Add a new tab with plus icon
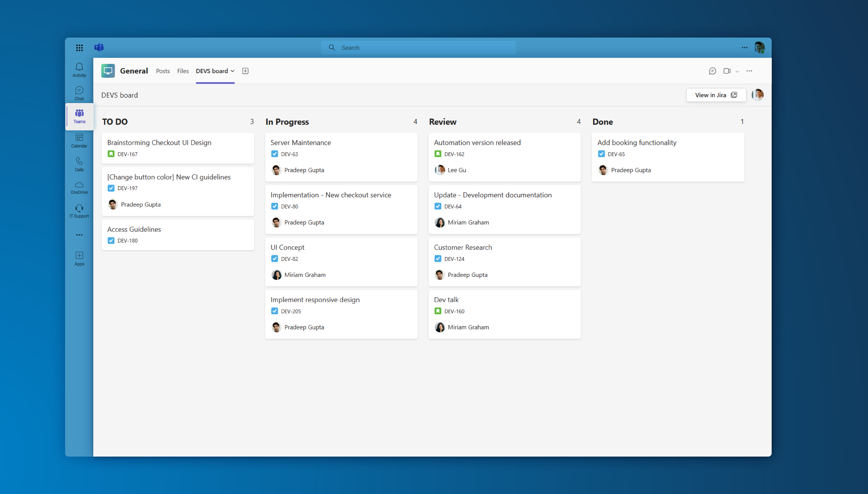Image resolution: width=868 pixels, height=494 pixels. tap(245, 71)
